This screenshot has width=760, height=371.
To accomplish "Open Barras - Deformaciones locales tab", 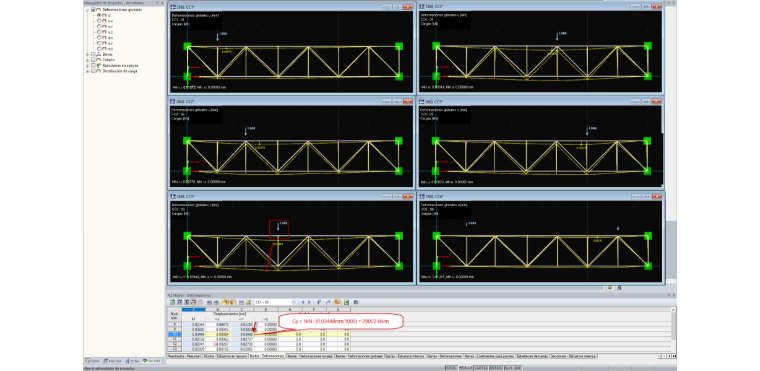I will pos(310,356).
